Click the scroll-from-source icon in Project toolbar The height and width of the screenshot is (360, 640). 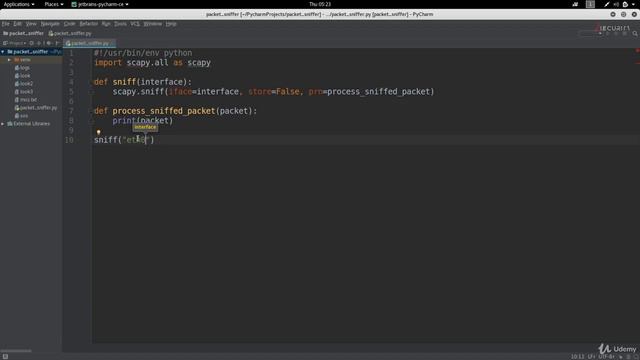click(x=31, y=43)
